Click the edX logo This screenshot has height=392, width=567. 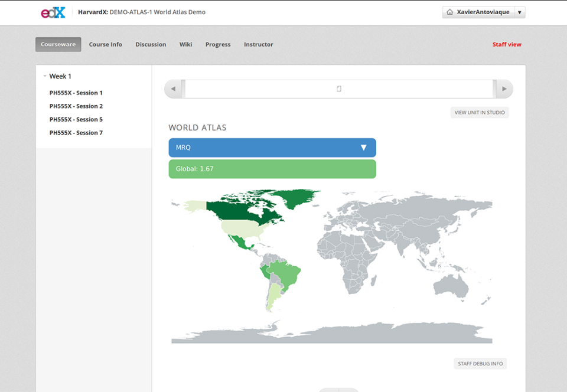pyautogui.click(x=53, y=12)
